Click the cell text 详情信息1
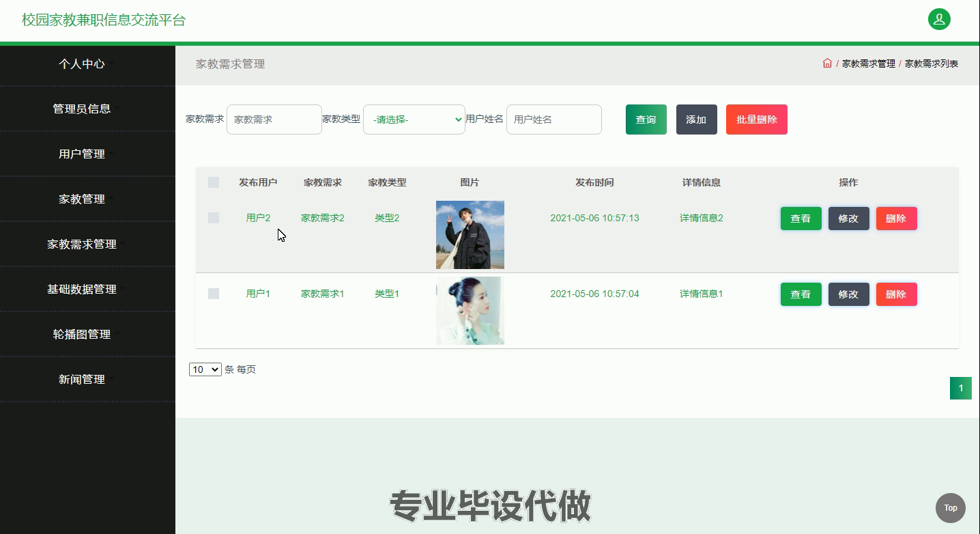 tap(702, 294)
